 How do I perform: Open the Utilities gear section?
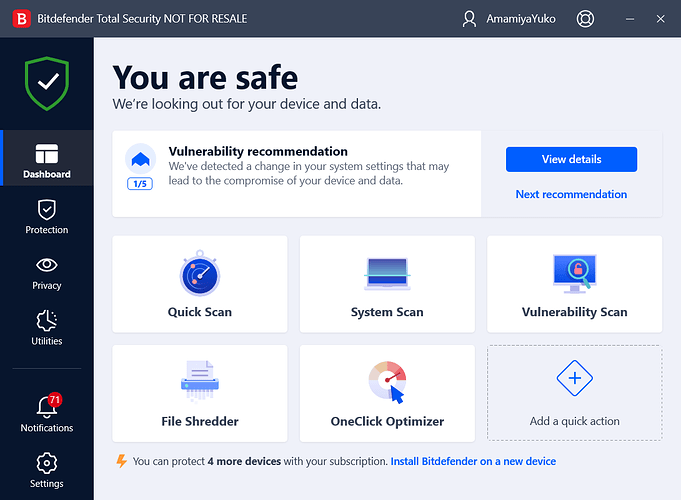(47, 328)
